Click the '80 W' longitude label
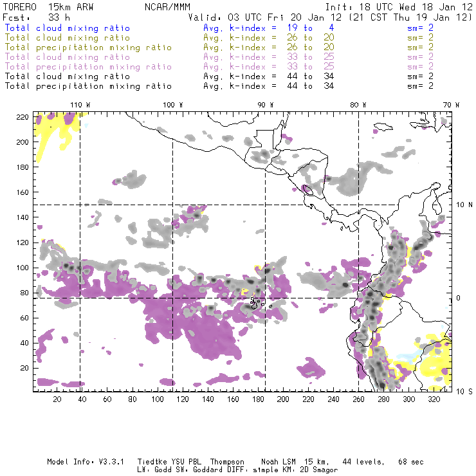Screen dimensions: 476x476 358,105
